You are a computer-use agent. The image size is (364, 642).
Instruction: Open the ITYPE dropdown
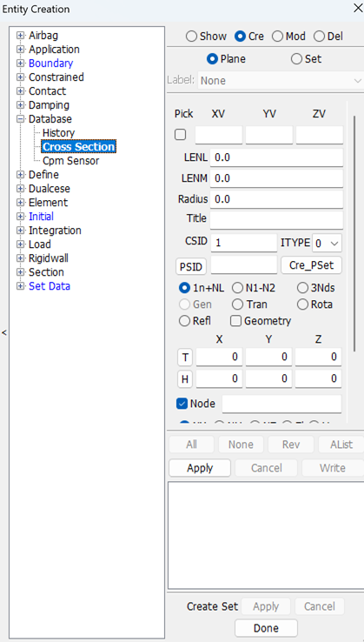(x=327, y=243)
